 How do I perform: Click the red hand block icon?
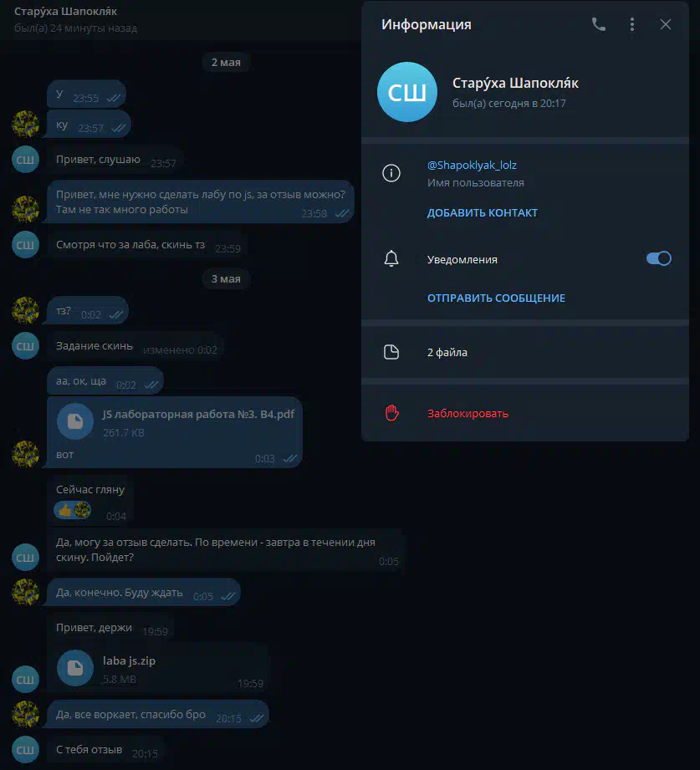pos(391,413)
